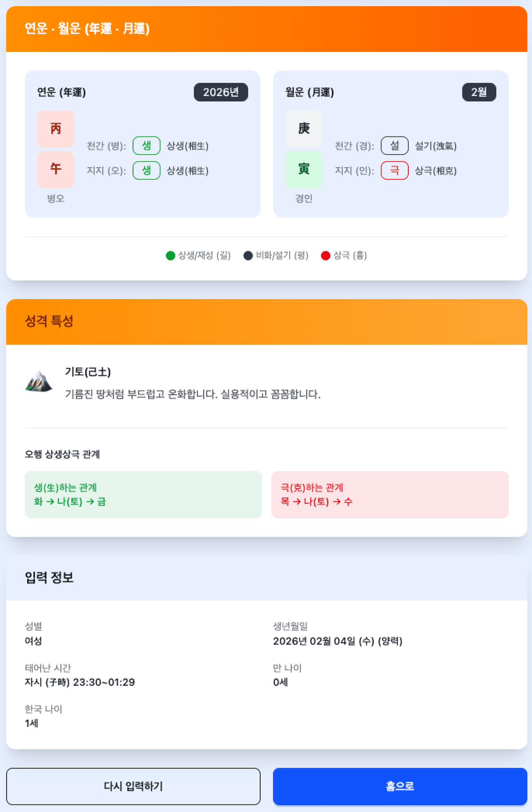Click the green 상생/재성 legend dot
The width and height of the screenshot is (532, 812).
(x=170, y=255)
